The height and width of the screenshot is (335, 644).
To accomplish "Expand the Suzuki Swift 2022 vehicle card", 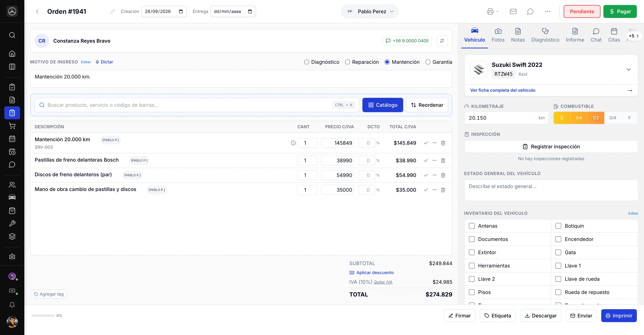I will click(x=629, y=69).
